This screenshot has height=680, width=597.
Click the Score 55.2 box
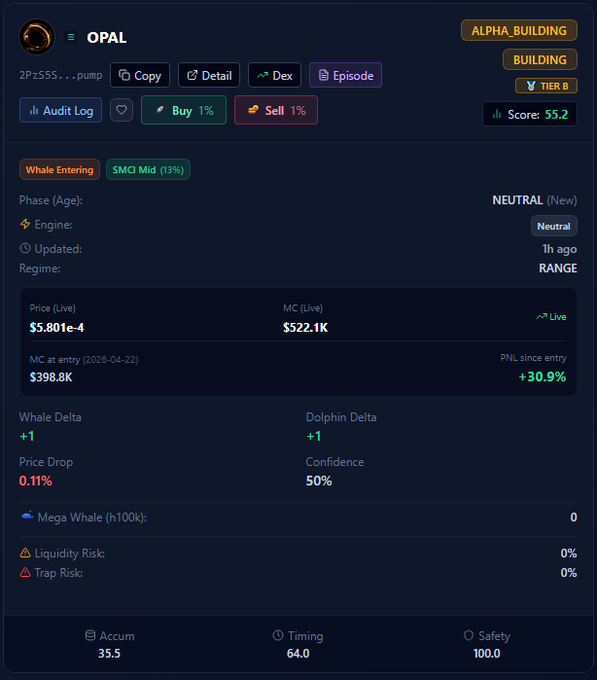coord(530,114)
